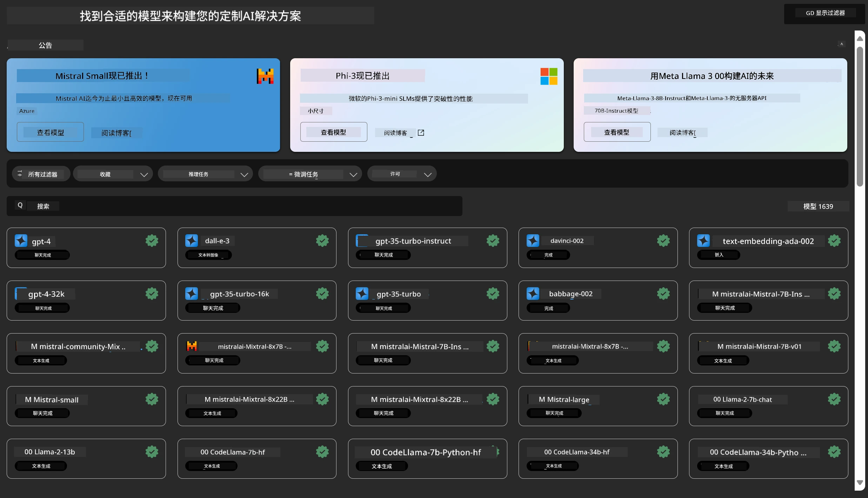
Task: Click the 聊天完成 tag on the gpt-4 card
Action: pyautogui.click(x=42, y=255)
